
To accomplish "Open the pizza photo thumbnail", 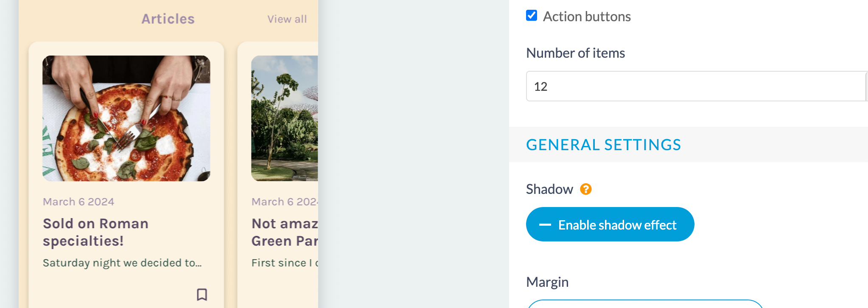I will [126, 118].
